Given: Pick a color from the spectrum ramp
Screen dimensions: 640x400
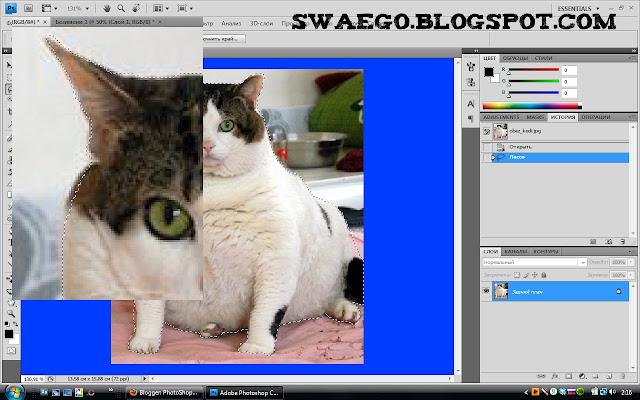Looking at the screenshot, I should (532, 106).
